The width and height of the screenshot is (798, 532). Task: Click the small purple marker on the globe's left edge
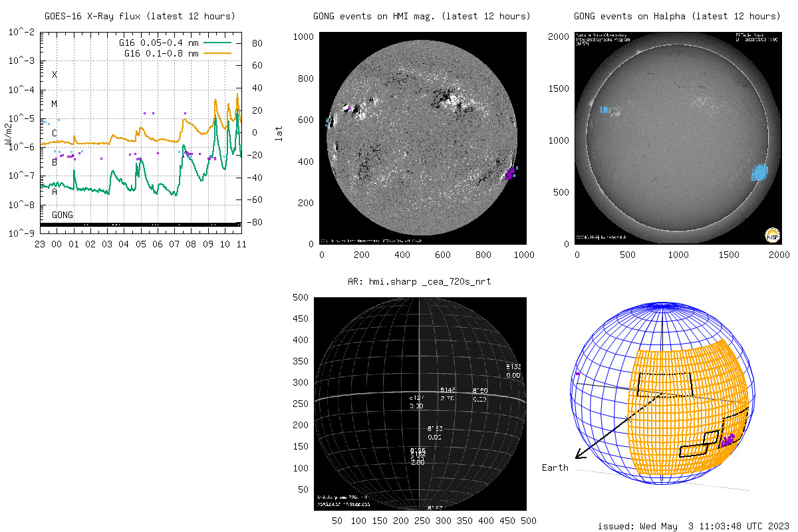click(x=577, y=374)
